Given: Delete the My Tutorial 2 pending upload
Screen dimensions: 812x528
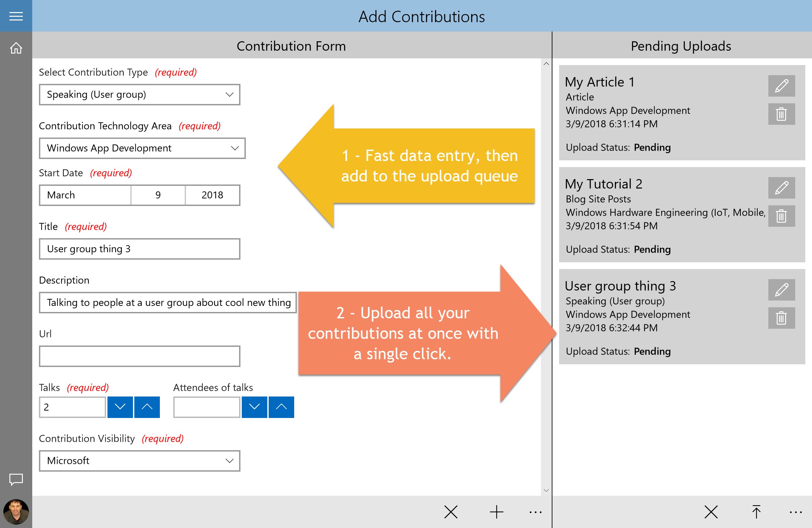Looking at the screenshot, I should pyautogui.click(x=781, y=216).
